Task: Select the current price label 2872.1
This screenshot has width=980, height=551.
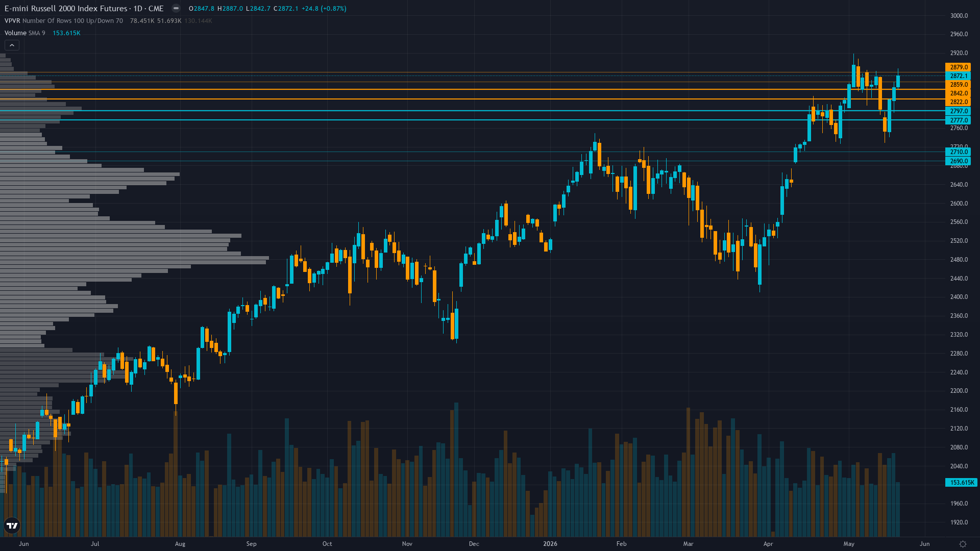Action: [x=958, y=76]
